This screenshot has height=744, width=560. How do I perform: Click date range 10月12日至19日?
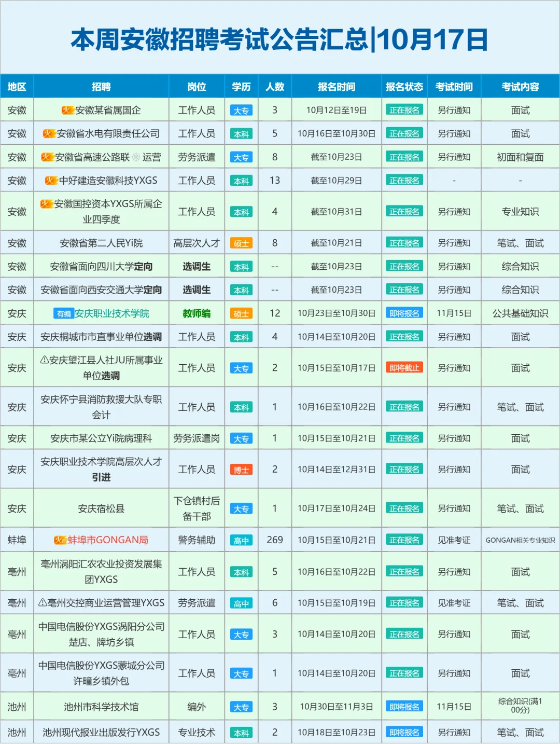coord(337,110)
